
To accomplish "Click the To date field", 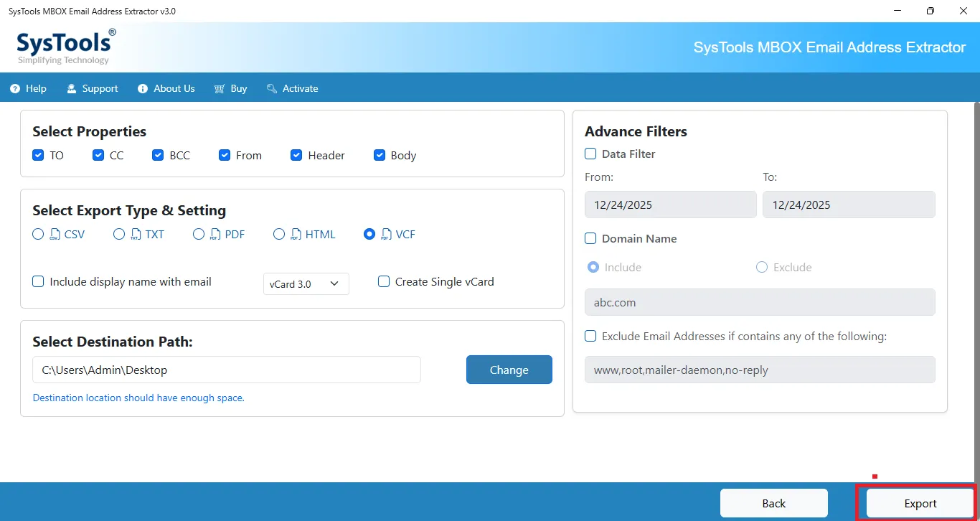I will click(849, 205).
